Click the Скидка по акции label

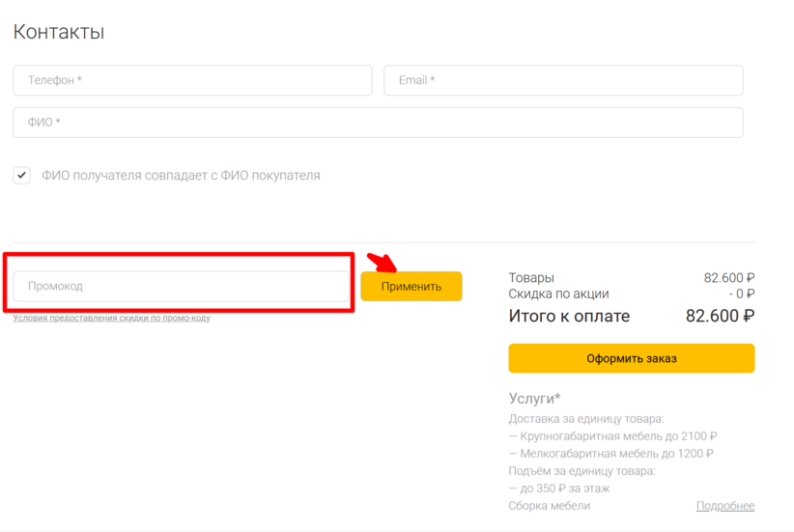(558, 294)
